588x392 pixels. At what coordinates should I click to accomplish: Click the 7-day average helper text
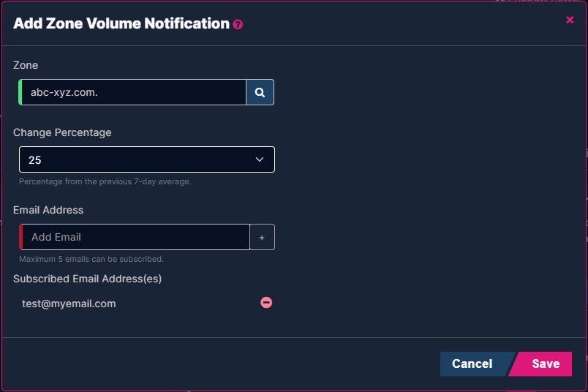[105, 181]
